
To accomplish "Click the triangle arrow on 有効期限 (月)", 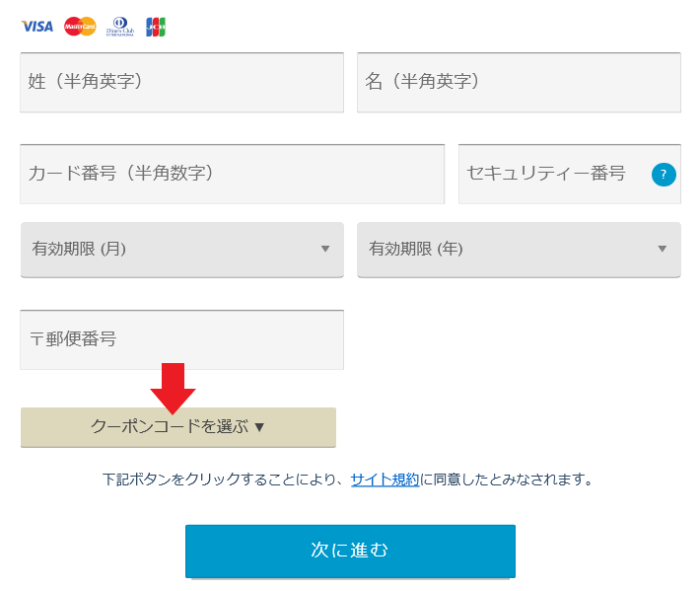I will pyautogui.click(x=325, y=249).
